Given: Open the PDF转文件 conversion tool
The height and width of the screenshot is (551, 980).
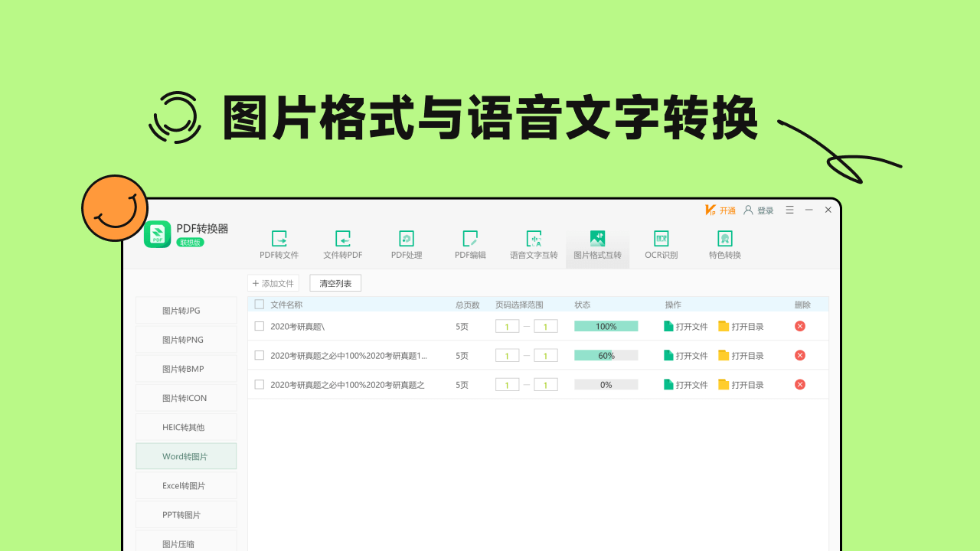Looking at the screenshot, I should click(279, 245).
